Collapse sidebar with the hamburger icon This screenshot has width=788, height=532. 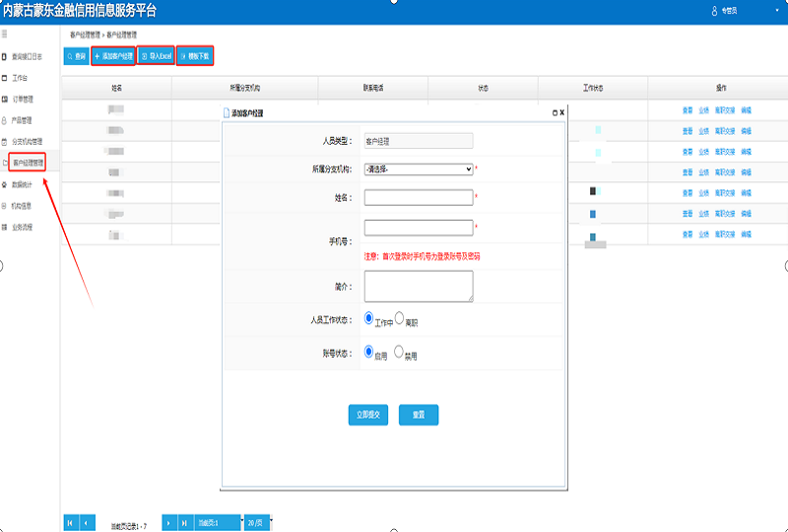tap(6, 34)
